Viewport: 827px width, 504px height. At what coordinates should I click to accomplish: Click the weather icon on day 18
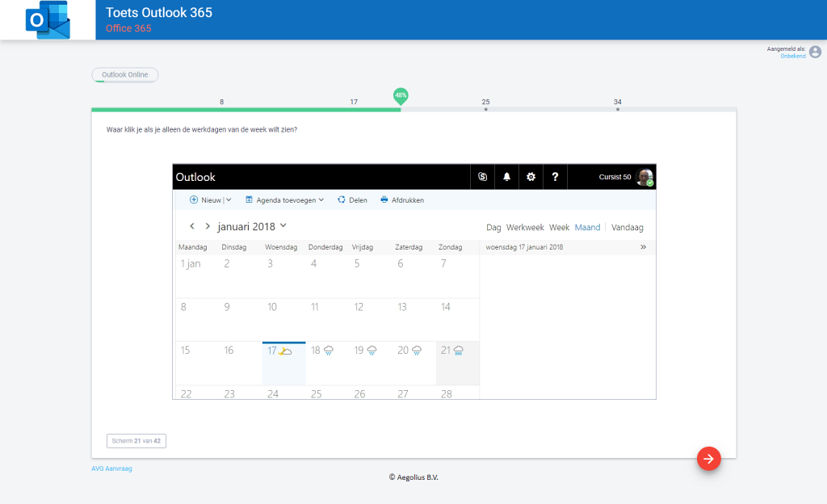(329, 351)
